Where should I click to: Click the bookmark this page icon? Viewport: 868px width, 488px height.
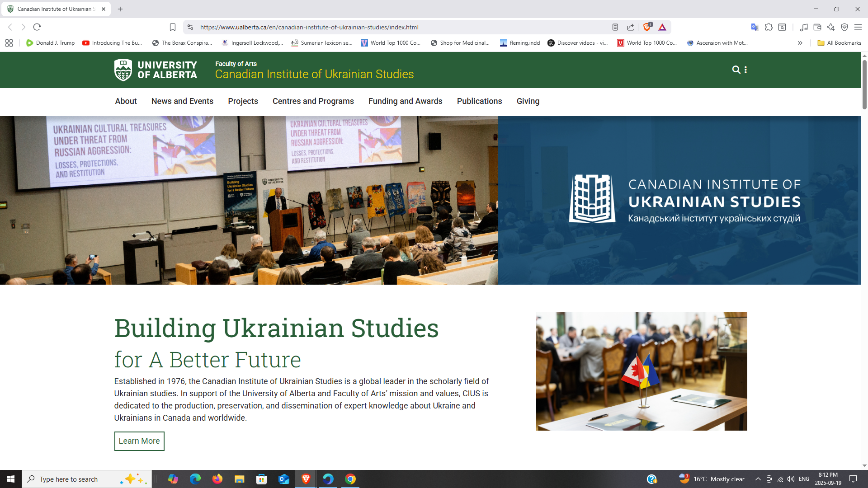173,27
